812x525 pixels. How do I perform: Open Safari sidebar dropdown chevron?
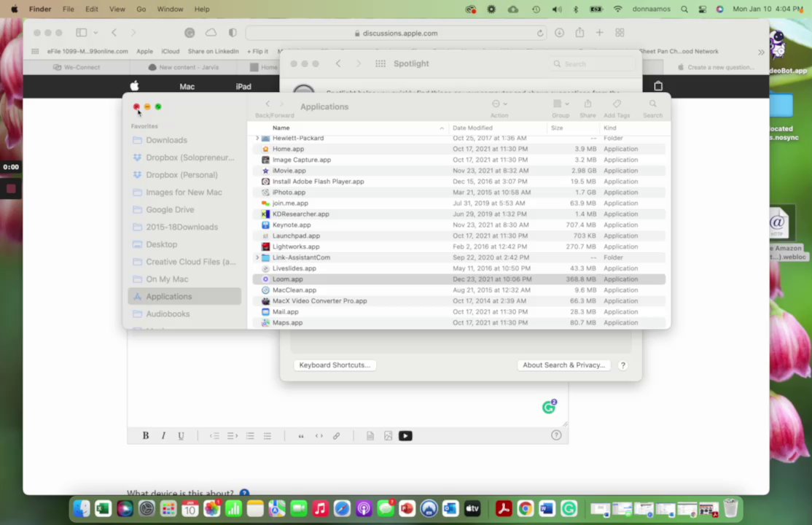pos(95,33)
